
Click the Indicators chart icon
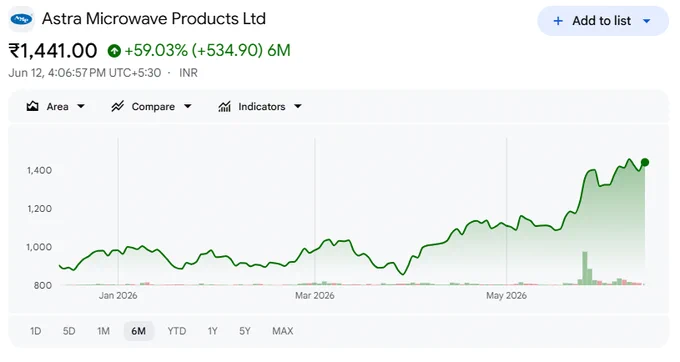224,106
